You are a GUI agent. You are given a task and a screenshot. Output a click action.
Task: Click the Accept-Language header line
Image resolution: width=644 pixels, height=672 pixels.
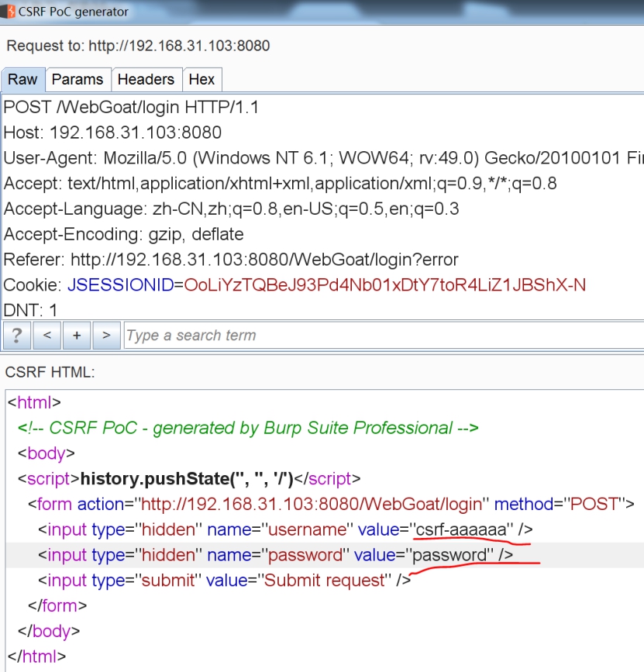click(232, 209)
